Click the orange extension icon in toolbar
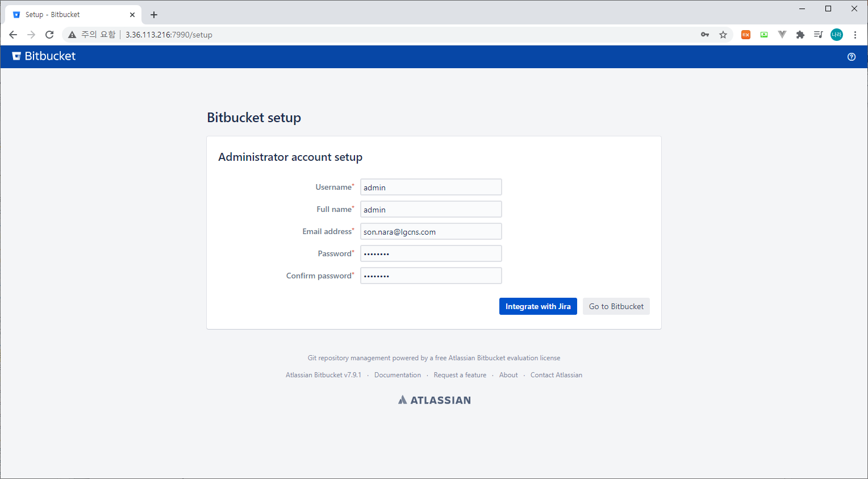This screenshot has height=479, width=868. (x=746, y=35)
